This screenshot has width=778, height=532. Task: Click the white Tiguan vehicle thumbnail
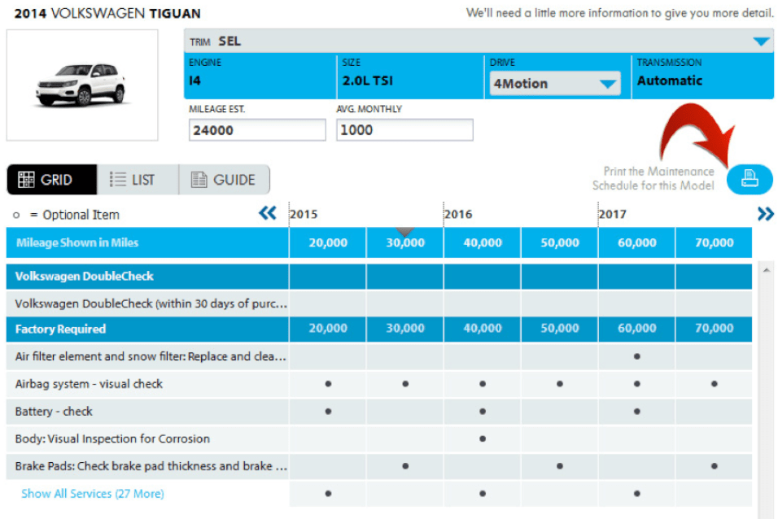click(82, 85)
